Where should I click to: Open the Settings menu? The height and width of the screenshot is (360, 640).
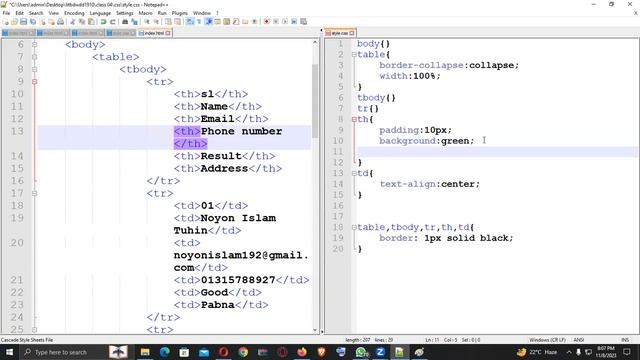[x=124, y=13]
